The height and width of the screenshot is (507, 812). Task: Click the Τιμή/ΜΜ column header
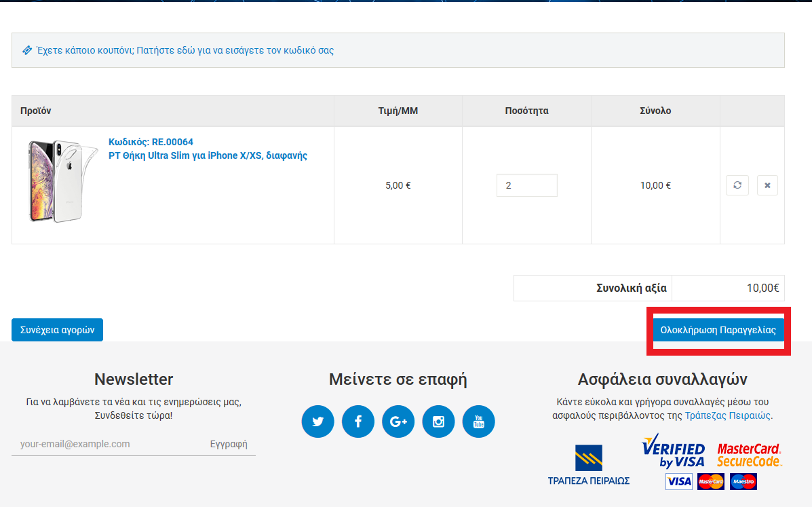coord(398,111)
